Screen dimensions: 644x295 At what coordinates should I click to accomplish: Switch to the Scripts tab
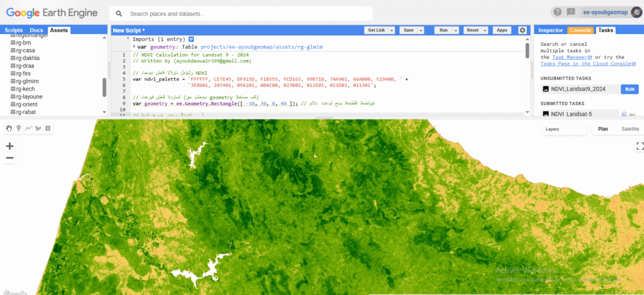pyautogui.click(x=14, y=30)
